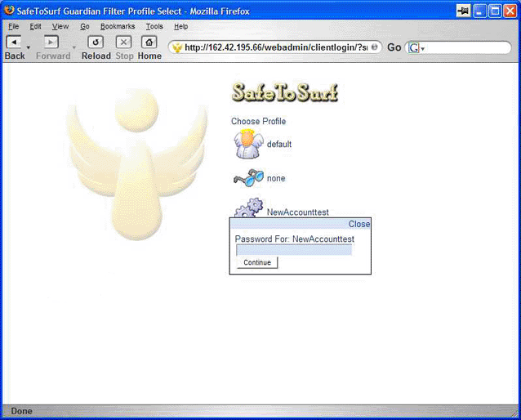Open the Forward history dropdown arrow
The height and width of the screenshot is (420, 521).
tap(74, 47)
